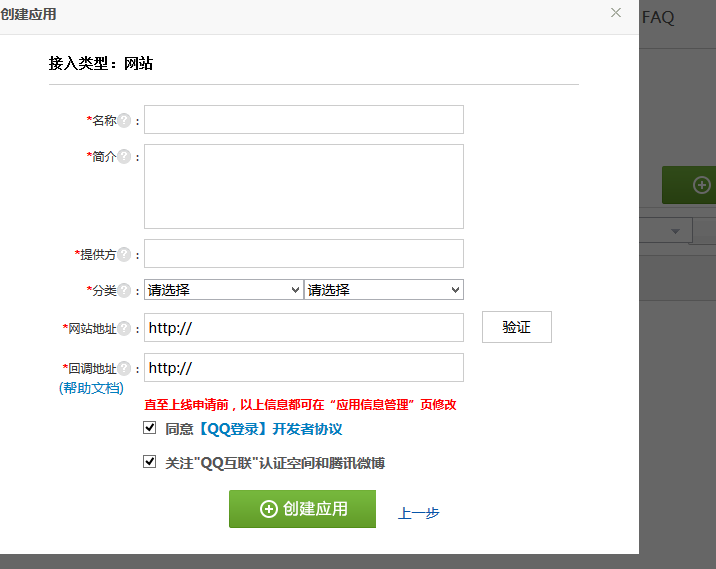Click the green plus button behind the dialog
Image resolution: width=716 pixels, height=569 pixels.
click(689, 185)
